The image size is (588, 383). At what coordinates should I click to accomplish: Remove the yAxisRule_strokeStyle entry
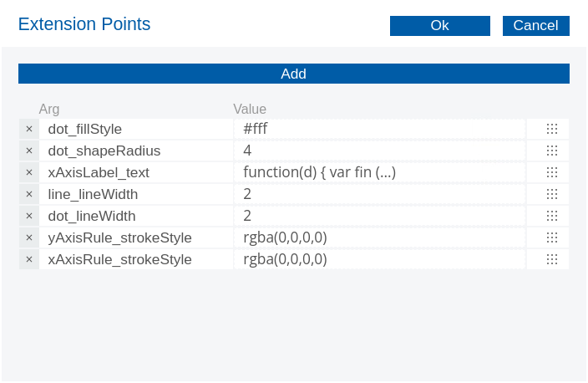pos(28,237)
